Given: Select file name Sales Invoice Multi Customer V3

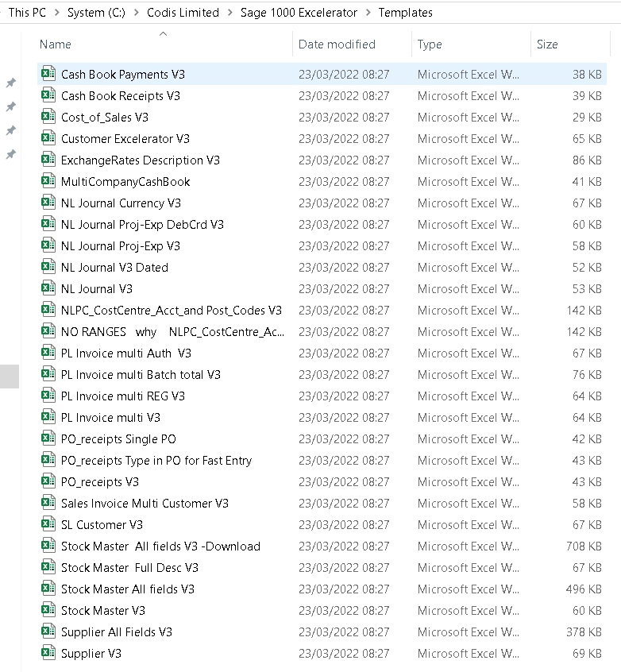Looking at the screenshot, I should tap(145, 503).
